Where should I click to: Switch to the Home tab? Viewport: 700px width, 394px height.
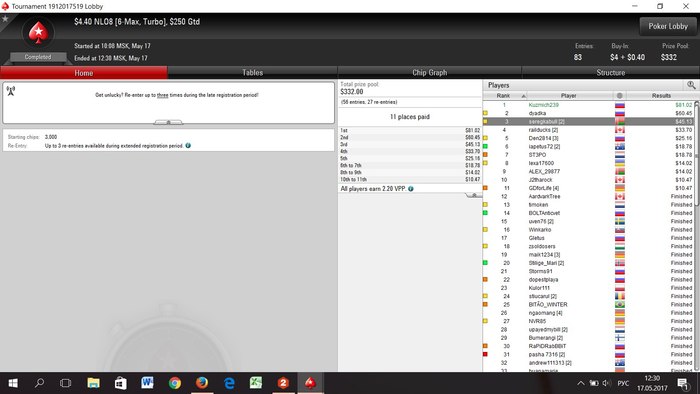[x=84, y=73]
